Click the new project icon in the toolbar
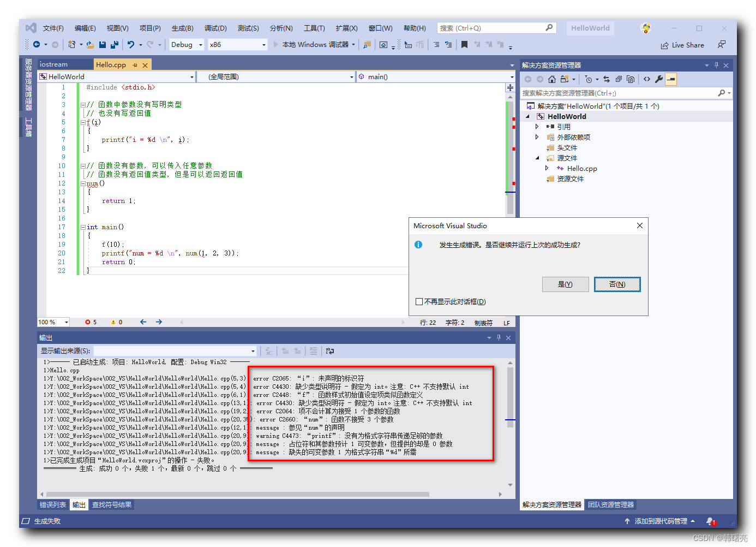Screen dimensions: 756x547 coord(71,45)
